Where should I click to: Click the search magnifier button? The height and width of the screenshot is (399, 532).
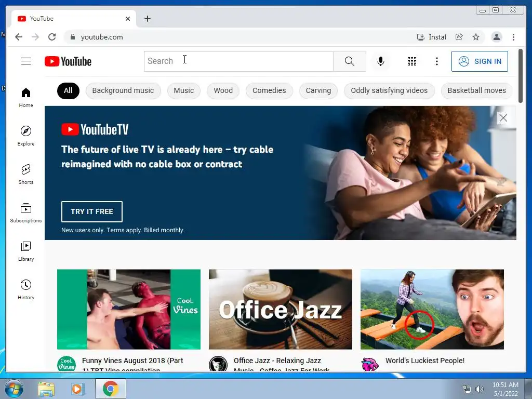pos(350,61)
